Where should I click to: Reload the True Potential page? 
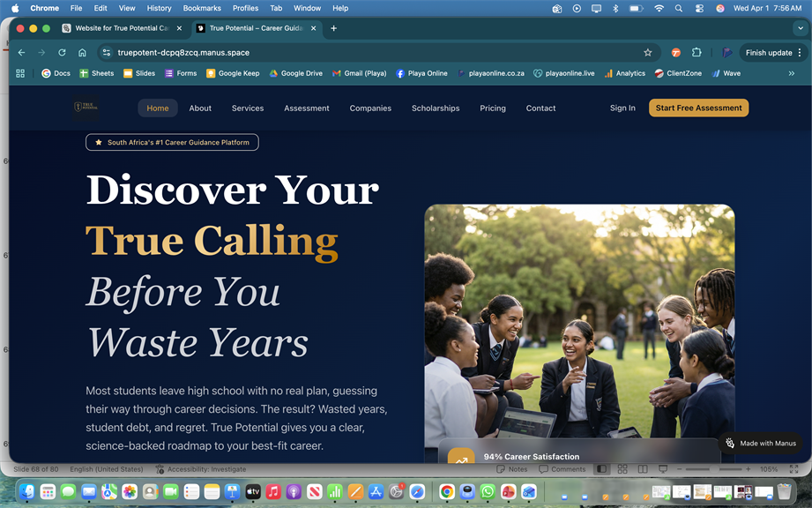pyautogui.click(x=62, y=52)
